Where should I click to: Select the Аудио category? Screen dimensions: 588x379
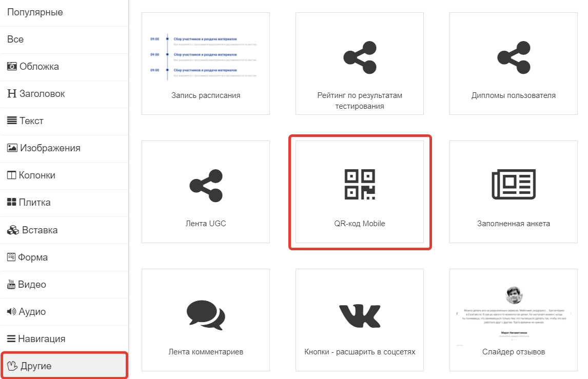(65, 311)
